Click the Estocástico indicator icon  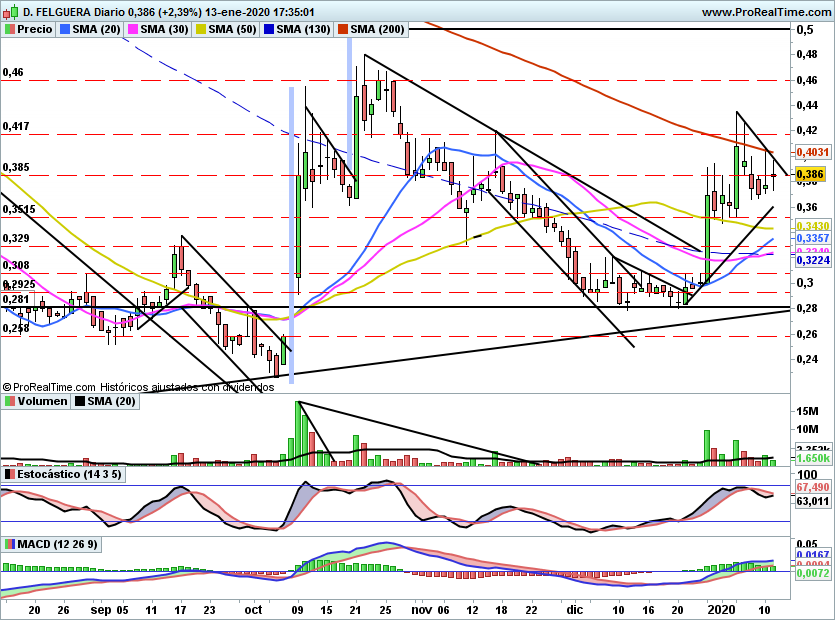[x=10, y=475]
